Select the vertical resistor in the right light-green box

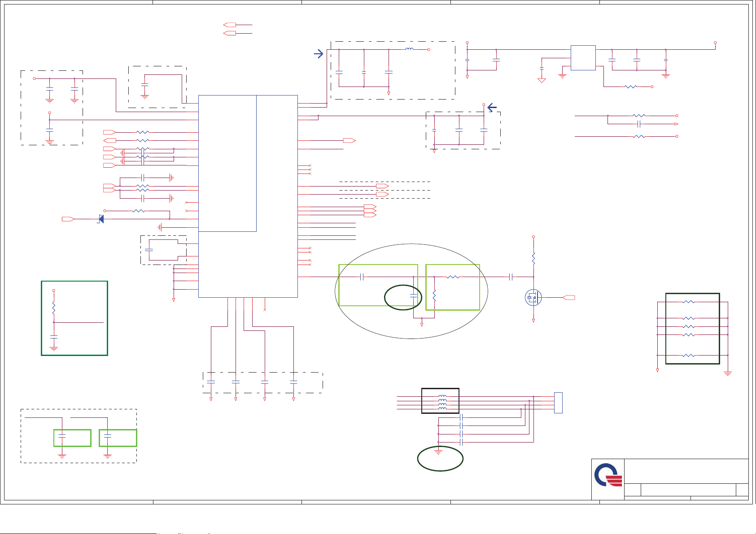(x=434, y=295)
